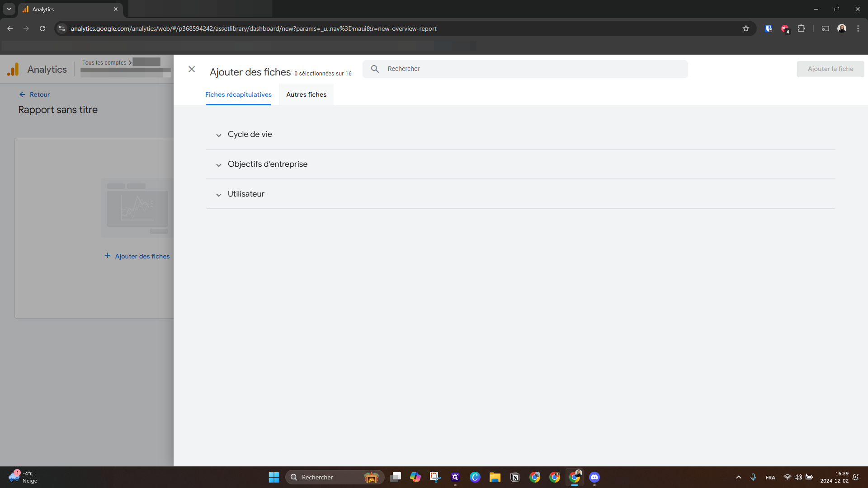
Task: Open the weather widget showing Neige
Action: [x=24, y=477]
